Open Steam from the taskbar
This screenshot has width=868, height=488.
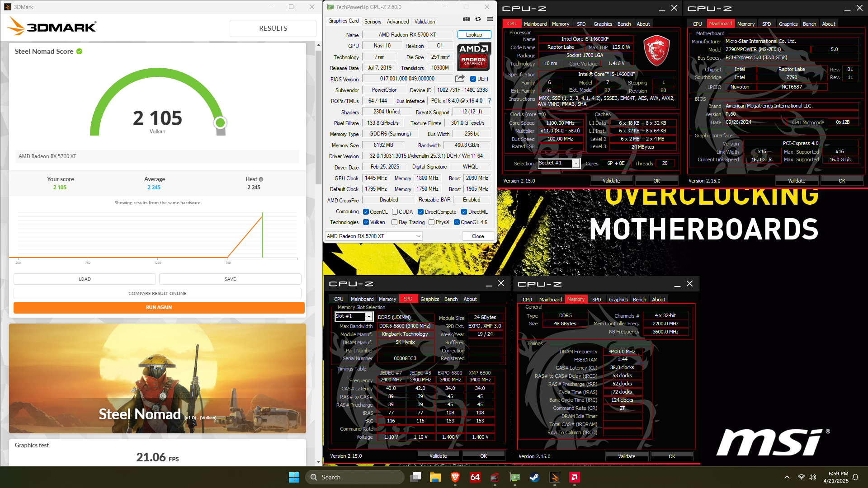534,477
